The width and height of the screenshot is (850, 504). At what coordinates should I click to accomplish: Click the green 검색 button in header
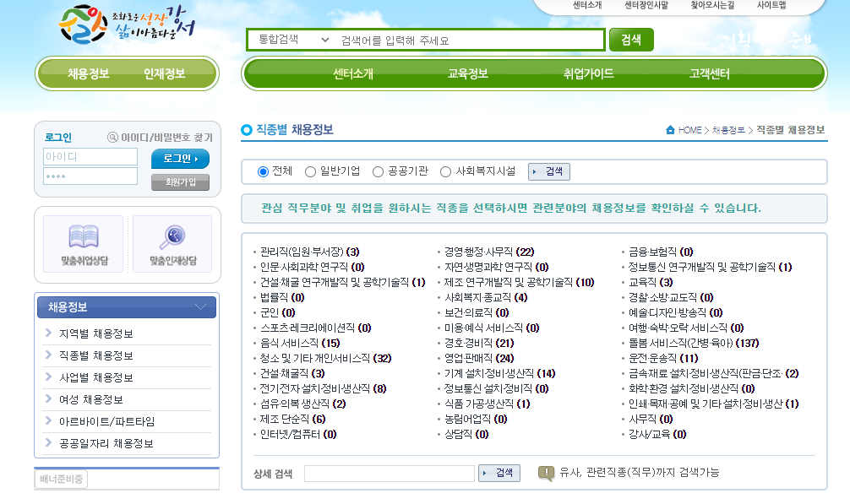[x=631, y=40]
